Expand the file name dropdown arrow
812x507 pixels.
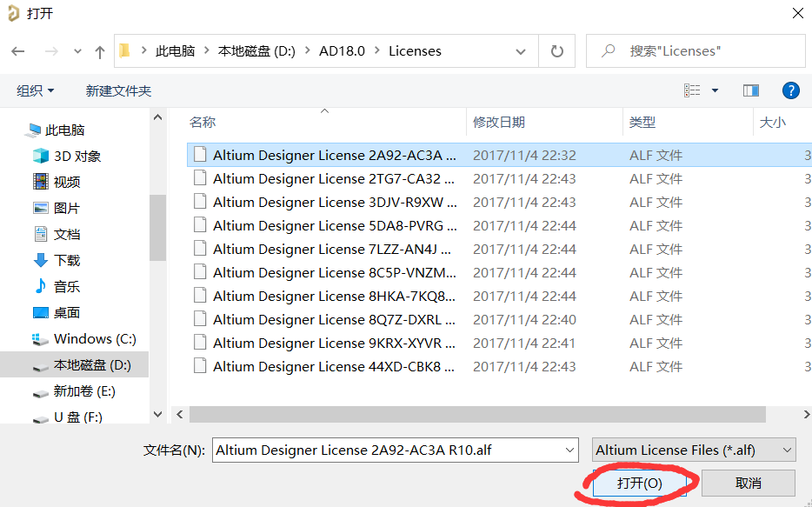point(569,450)
